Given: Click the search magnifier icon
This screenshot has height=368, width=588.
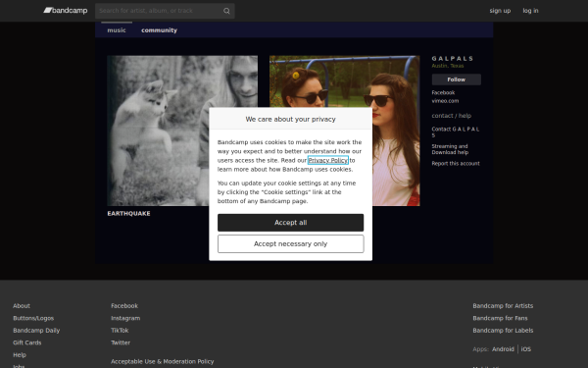Looking at the screenshot, I should point(226,11).
